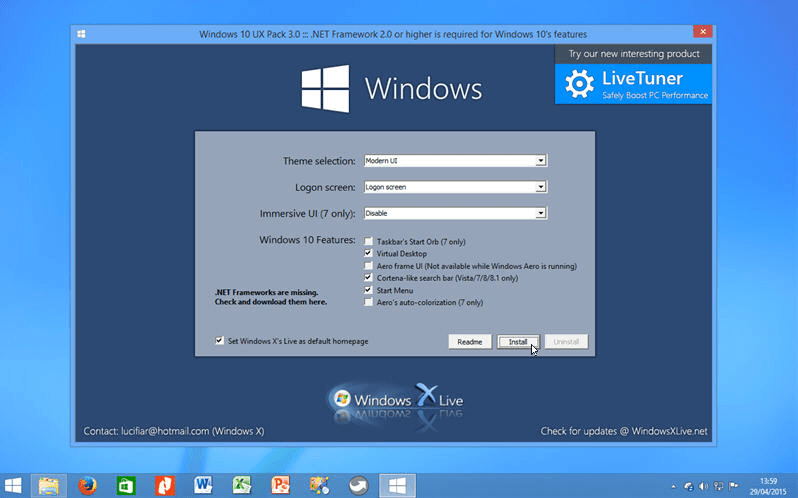Open the round gray arrow app on taskbar
Image resolution: width=798 pixels, height=498 pixels.
[358, 485]
